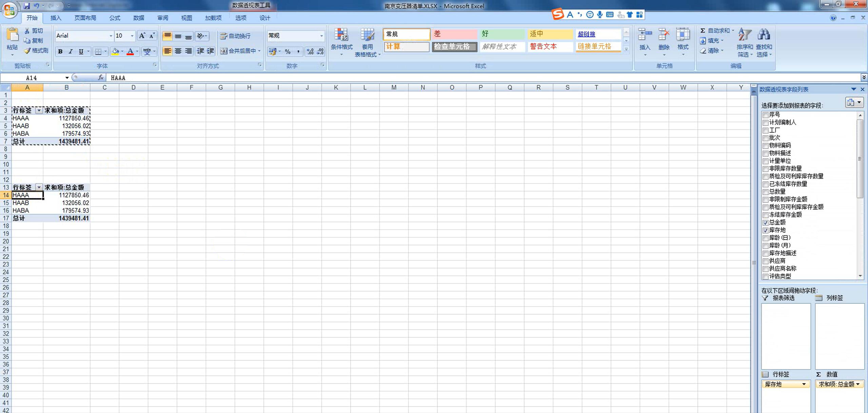Expand the 库存地 row label field dropdown

pyautogui.click(x=804, y=384)
